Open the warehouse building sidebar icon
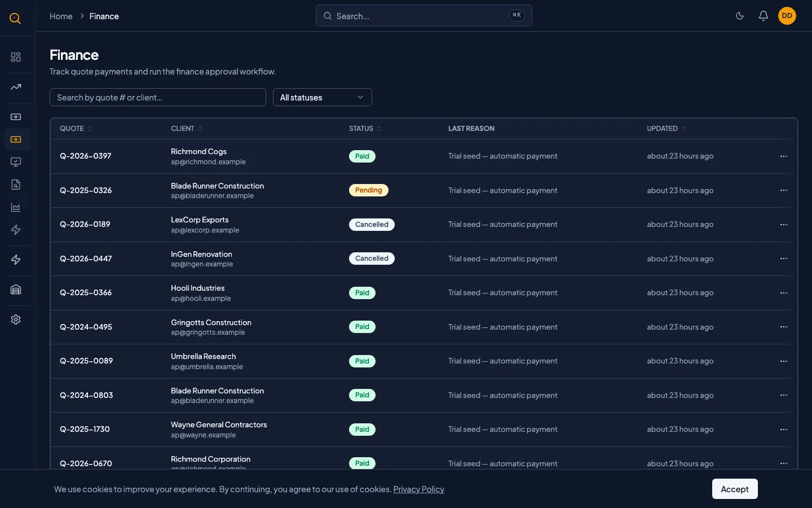The height and width of the screenshot is (508, 812). point(16,290)
